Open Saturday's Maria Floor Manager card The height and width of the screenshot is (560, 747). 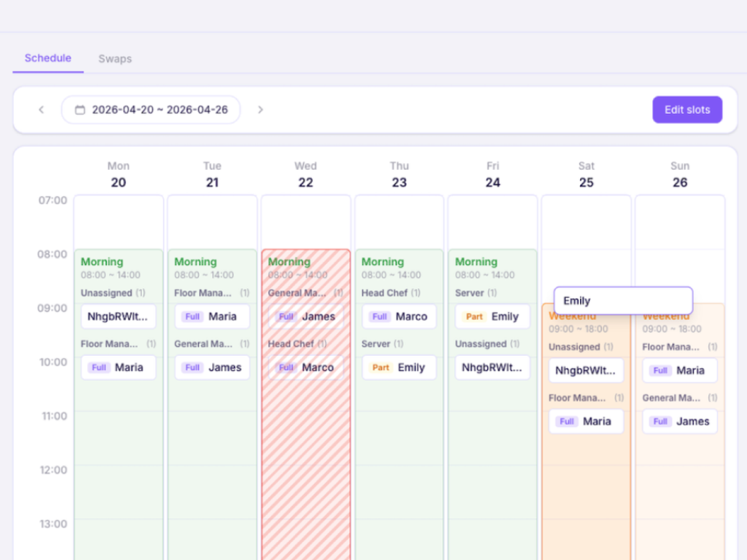click(586, 422)
